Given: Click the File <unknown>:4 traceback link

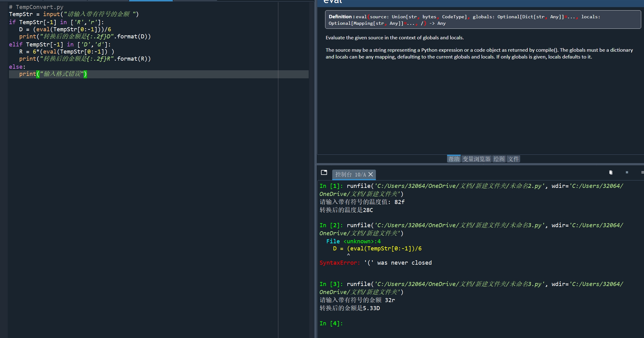Looking at the screenshot, I should pos(353,241).
